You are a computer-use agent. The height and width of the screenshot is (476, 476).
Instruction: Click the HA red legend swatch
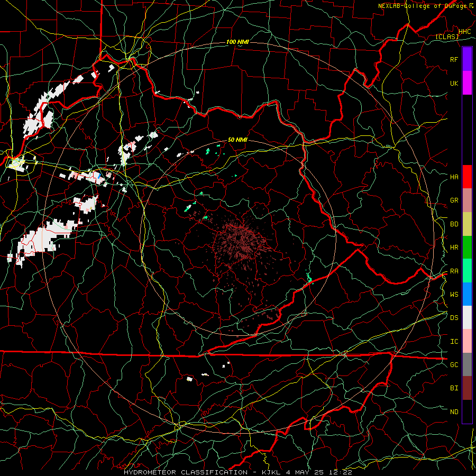tap(467, 177)
